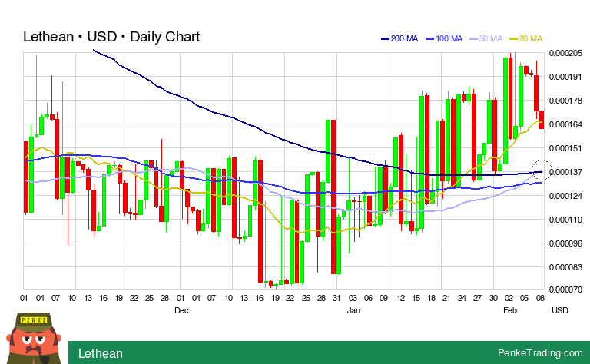This screenshot has width=590, height=364.
Task: Click the 100 MA legend entry
Action: pyautogui.click(x=444, y=38)
